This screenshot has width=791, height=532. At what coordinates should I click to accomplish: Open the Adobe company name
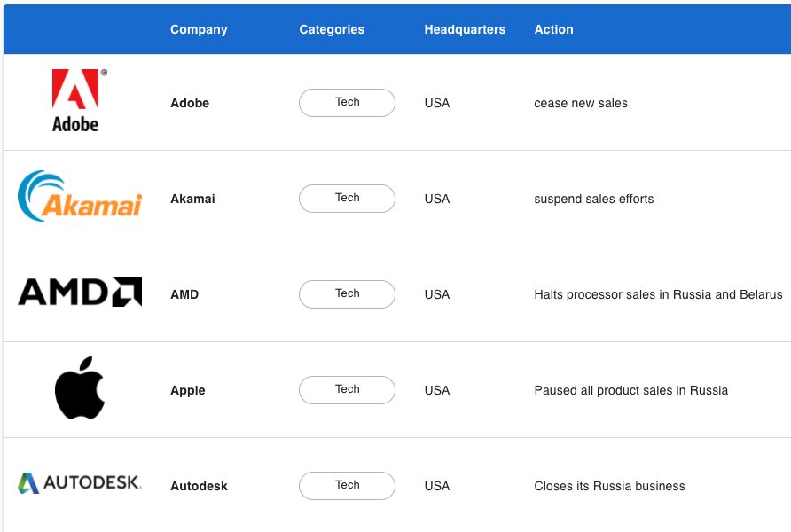click(190, 103)
